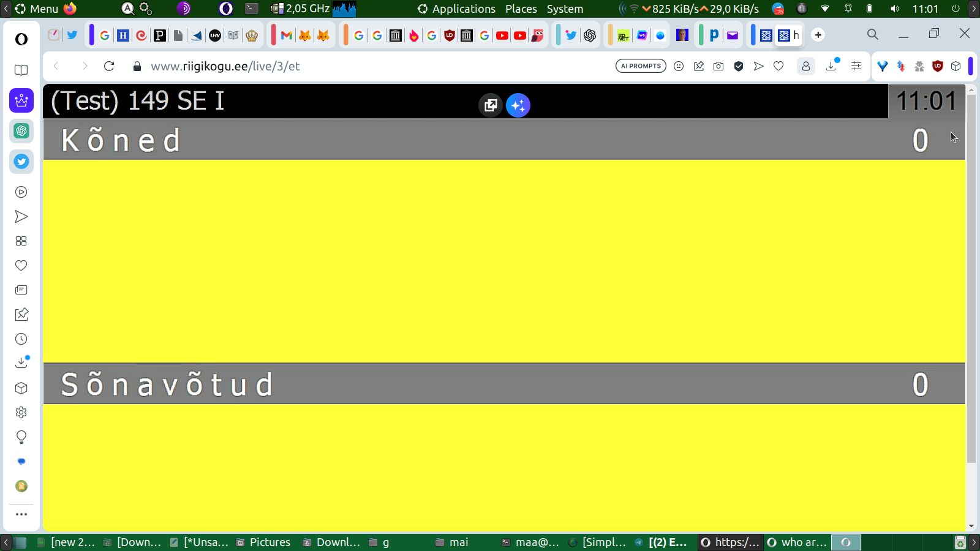Screen dimensions: 980x551
Task: Switch to the Gmail tab
Action: 286,36
